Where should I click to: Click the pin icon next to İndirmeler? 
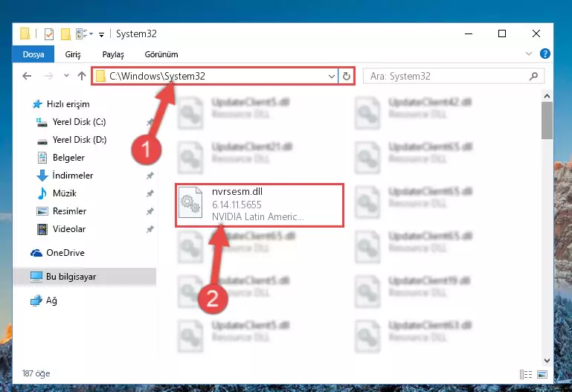pos(150,176)
